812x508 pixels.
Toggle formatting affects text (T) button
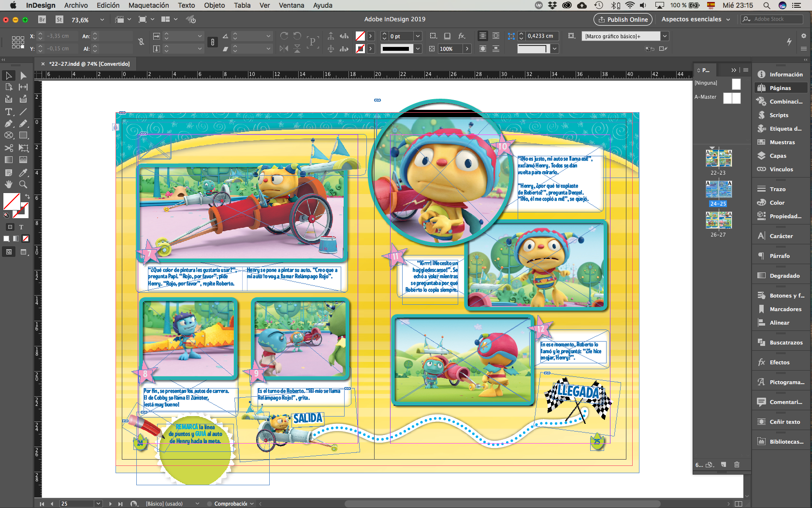tap(21, 227)
